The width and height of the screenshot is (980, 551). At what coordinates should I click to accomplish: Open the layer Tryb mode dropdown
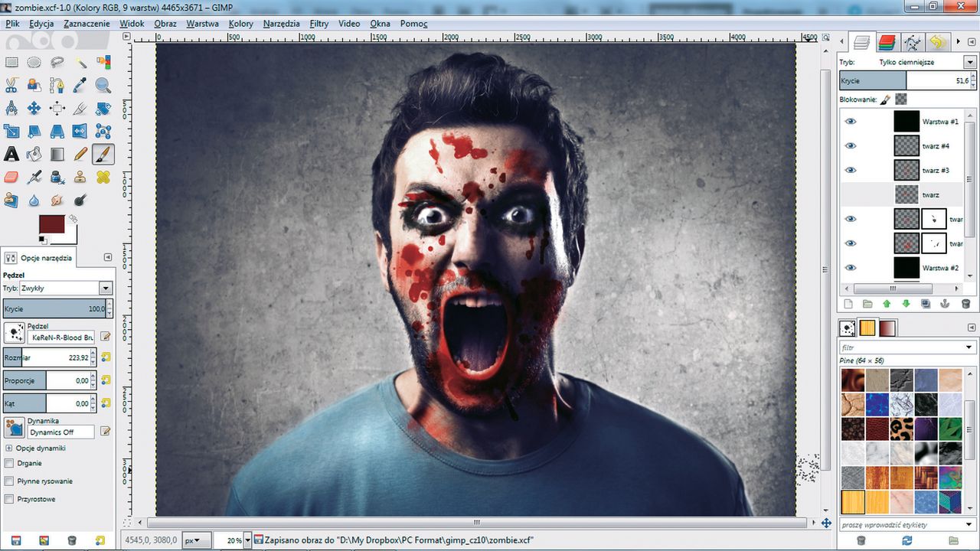pyautogui.click(x=970, y=62)
